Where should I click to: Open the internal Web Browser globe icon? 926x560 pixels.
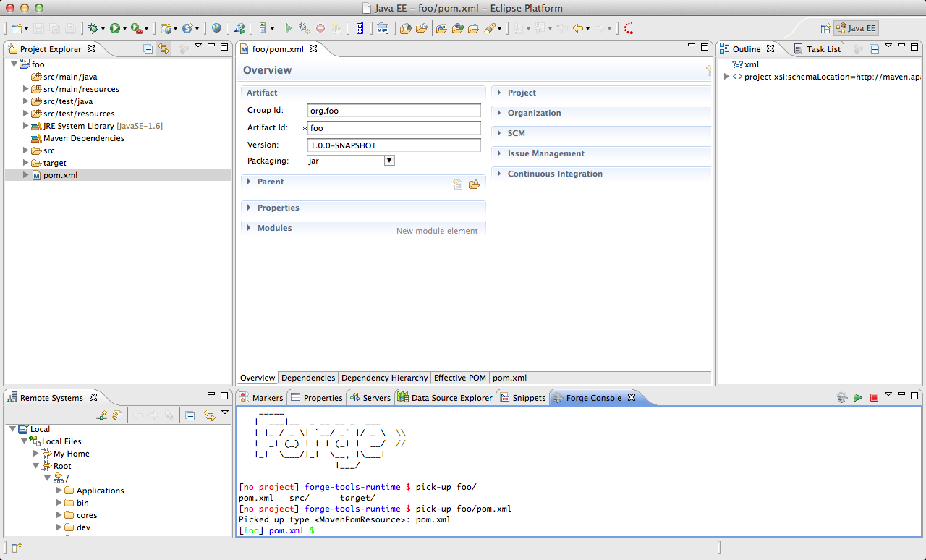click(x=216, y=28)
